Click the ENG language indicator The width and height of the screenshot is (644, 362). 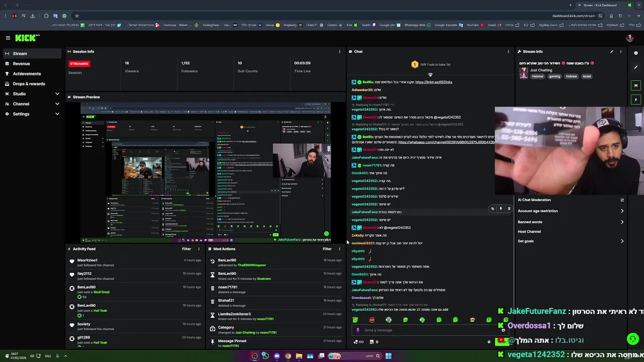(48, 356)
